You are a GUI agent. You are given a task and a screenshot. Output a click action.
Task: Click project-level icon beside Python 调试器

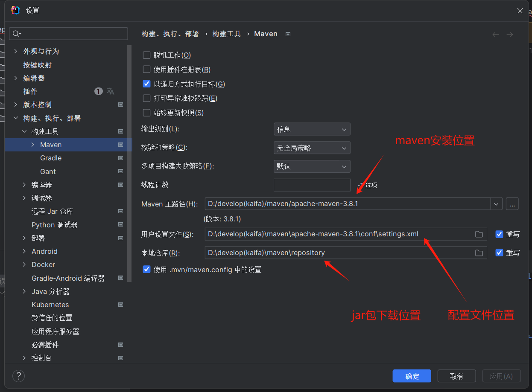(121, 225)
